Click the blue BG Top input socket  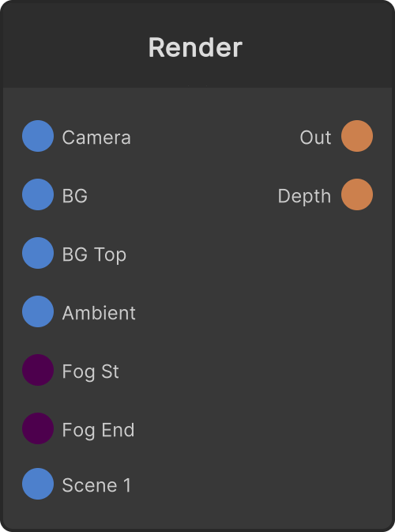[38, 253]
